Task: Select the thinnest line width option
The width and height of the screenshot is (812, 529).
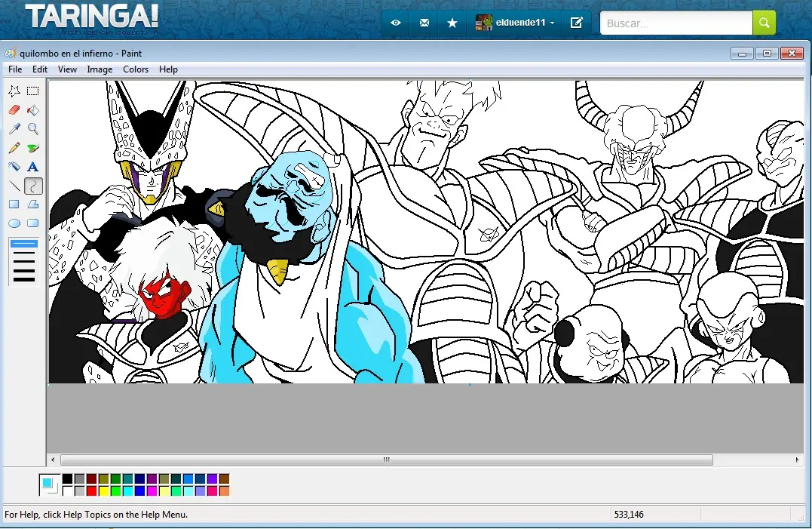Action: pos(24,244)
